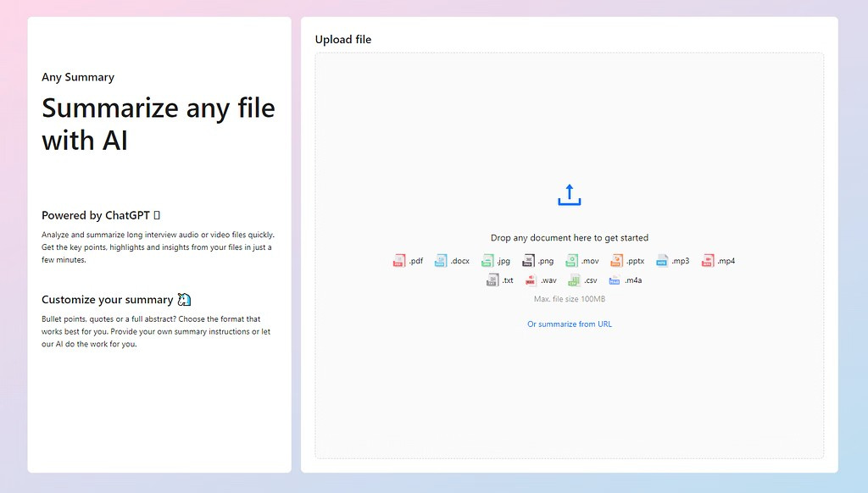Click the .csv file type icon
868x493 pixels.
pos(574,280)
